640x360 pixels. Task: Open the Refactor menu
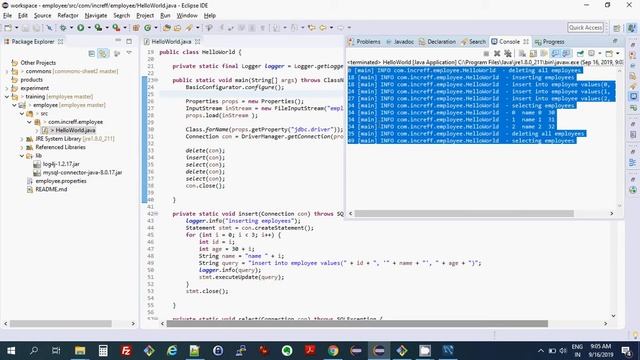(68, 16)
